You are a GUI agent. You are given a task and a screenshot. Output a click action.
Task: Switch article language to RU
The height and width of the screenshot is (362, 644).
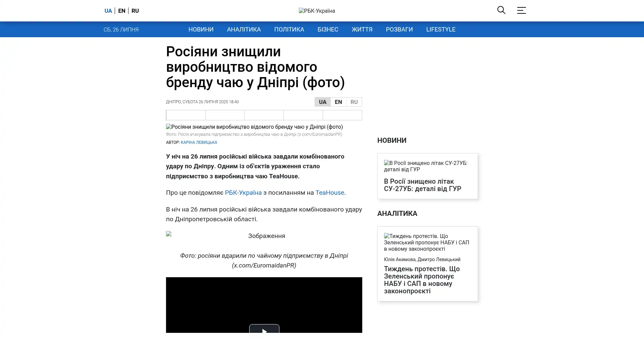pos(354,102)
